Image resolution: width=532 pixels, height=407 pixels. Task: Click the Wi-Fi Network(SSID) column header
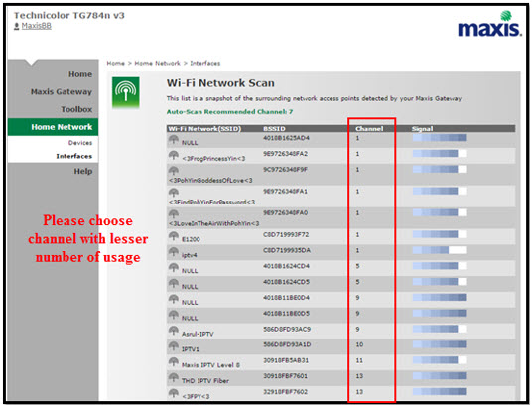(x=204, y=129)
